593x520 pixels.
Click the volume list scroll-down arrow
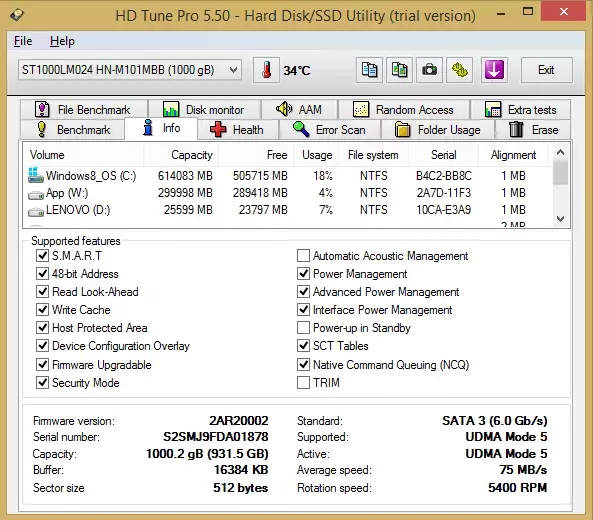pos(560,219)
